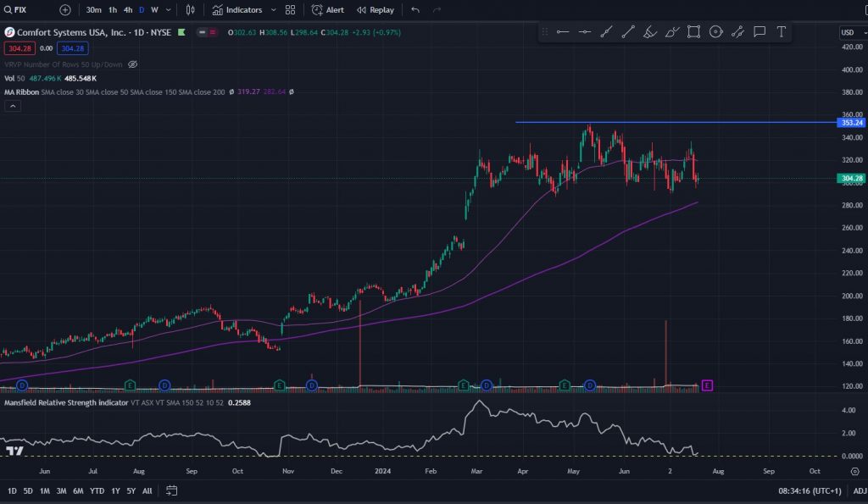Open the candlestick chart type selector
The height and width of the screenshot is (504, 868).
[x=190, y=10]
